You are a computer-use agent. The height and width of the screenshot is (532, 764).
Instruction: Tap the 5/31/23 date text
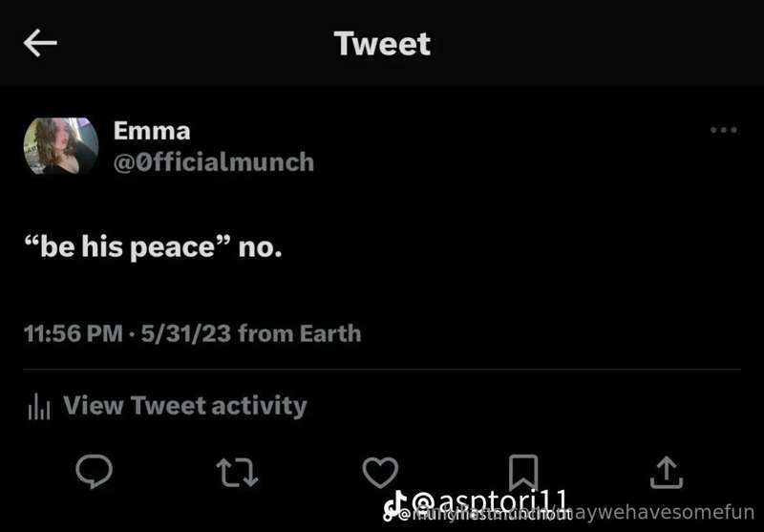[185, 333]
